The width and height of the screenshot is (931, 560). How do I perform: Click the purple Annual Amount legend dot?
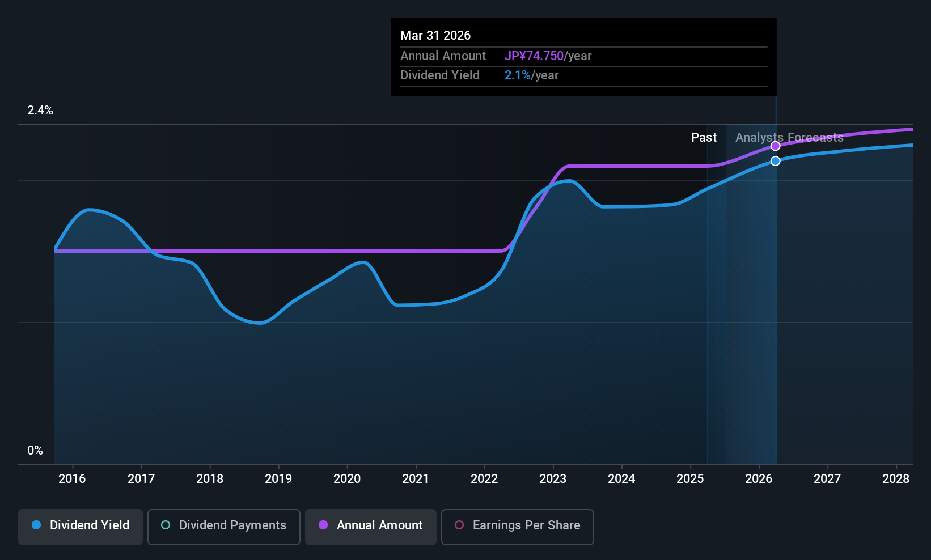pyautogui.click(x=323, y=525)
